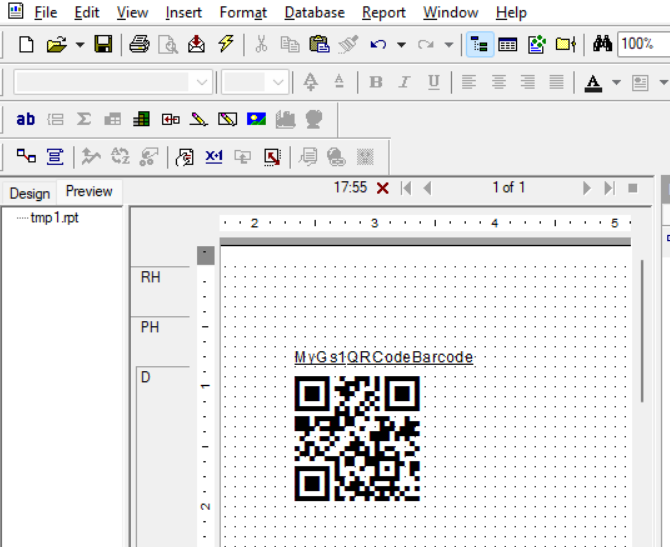670x547 pixels.
Task: Open the Repository Explorer icon
Action: point(566,44)
